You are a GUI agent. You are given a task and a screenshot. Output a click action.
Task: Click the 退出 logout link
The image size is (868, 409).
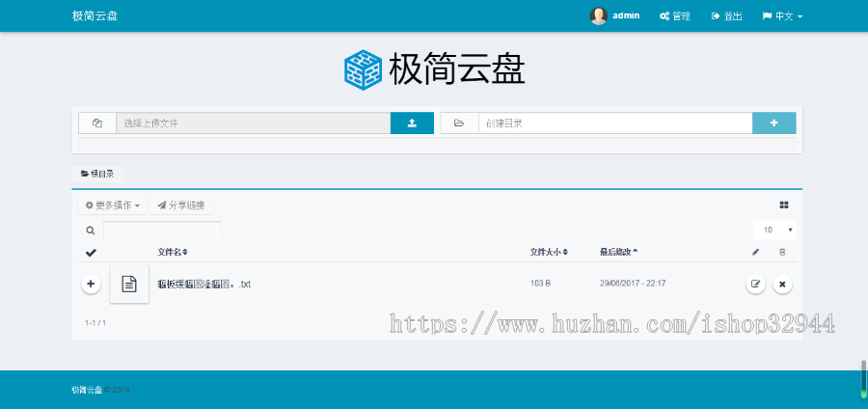(x=726, y=16)
